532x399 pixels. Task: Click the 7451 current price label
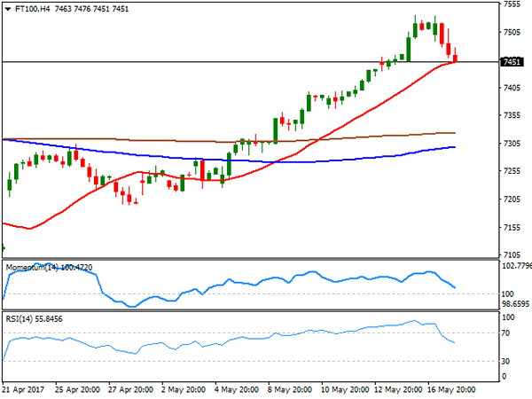512,62
